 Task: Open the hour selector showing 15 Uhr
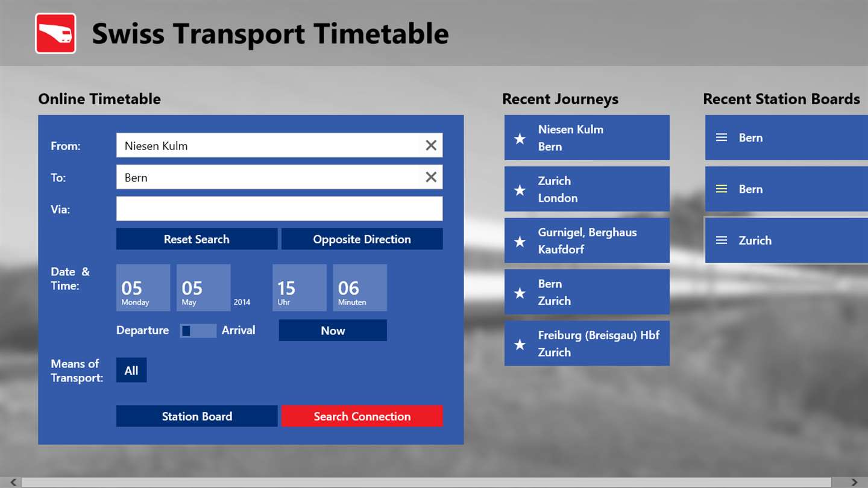click(300, 287)
